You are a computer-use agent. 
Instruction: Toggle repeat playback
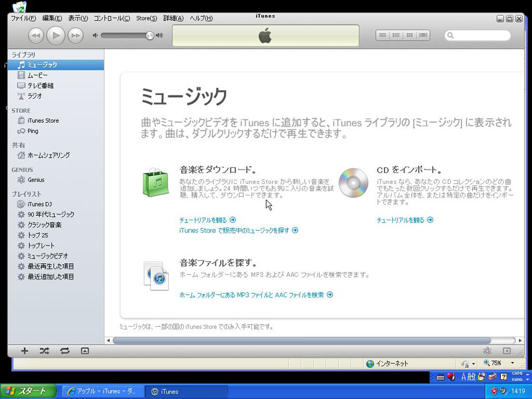pyautogui.click(x=64, y=351)
